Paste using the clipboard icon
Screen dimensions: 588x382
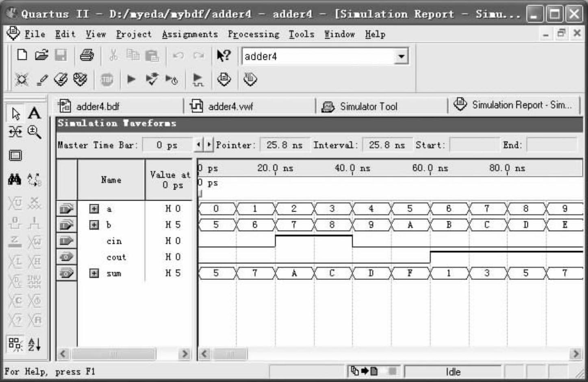pos(152,55)
